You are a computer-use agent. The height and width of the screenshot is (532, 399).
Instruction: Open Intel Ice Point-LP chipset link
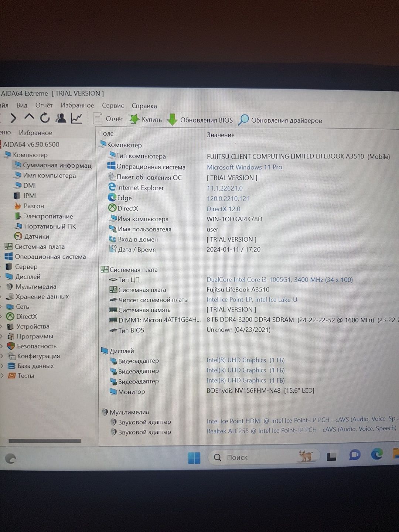pyautogui.click(x=252, y=300)
